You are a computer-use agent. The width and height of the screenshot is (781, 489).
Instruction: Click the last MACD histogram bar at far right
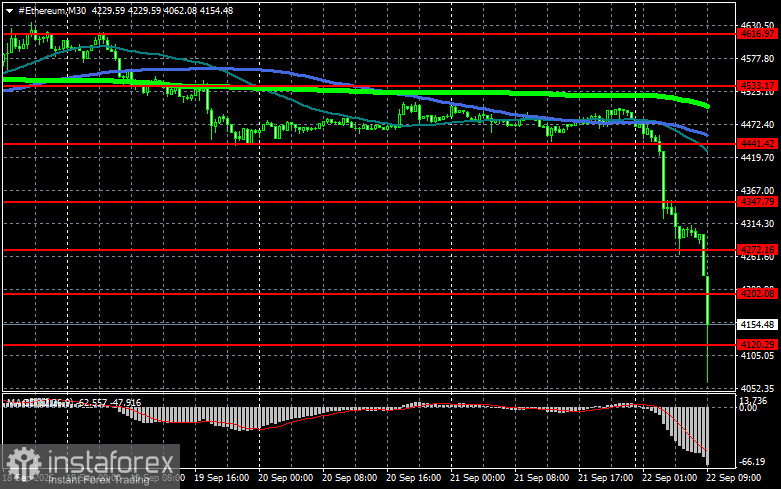click(707, 437)
